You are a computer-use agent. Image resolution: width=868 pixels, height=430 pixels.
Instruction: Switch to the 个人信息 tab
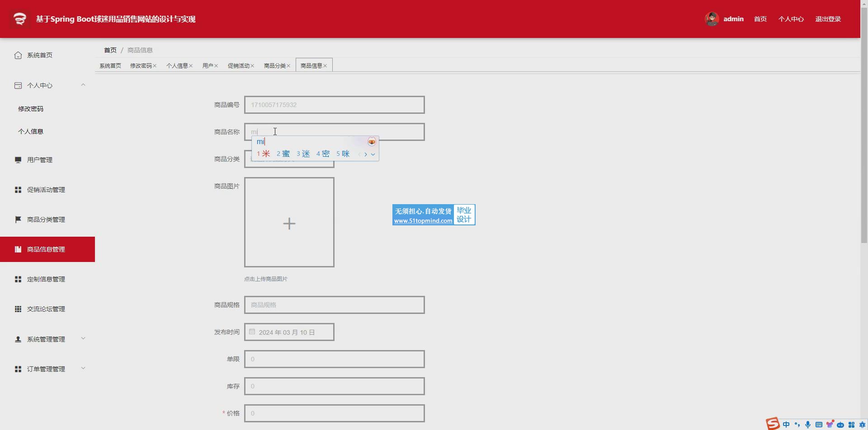click(x=177, y=66)
